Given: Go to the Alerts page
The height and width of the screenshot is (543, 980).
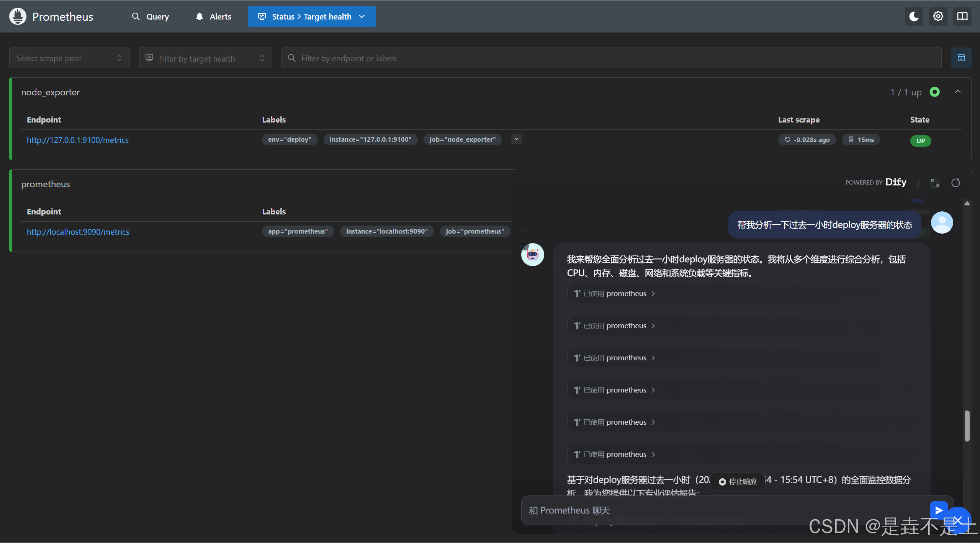Looking at the screenshot, I should pos(214,16).
